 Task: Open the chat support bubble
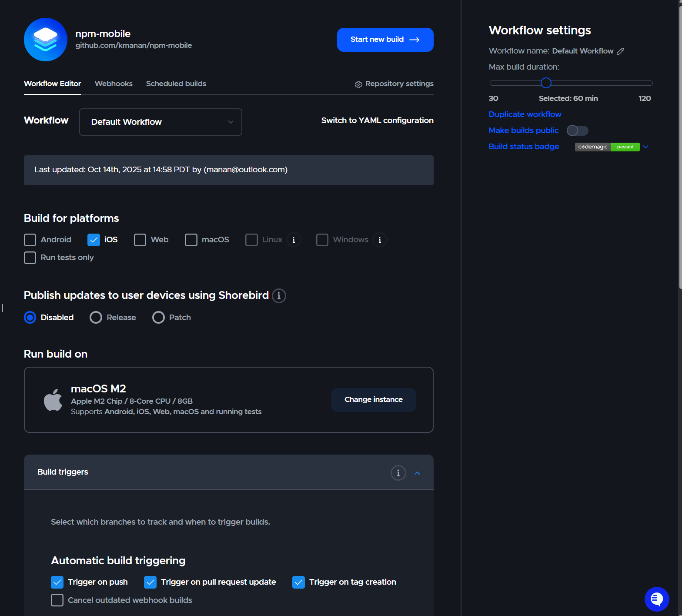[657, 599]
